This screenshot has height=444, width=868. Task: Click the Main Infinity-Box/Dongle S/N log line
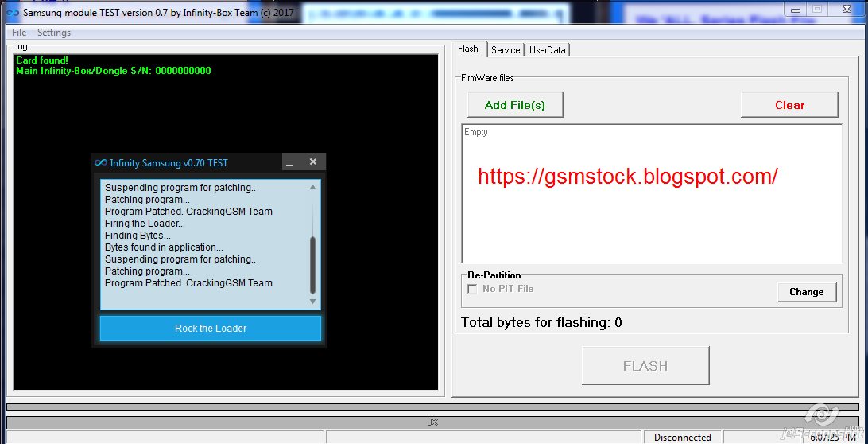[114, 71]
